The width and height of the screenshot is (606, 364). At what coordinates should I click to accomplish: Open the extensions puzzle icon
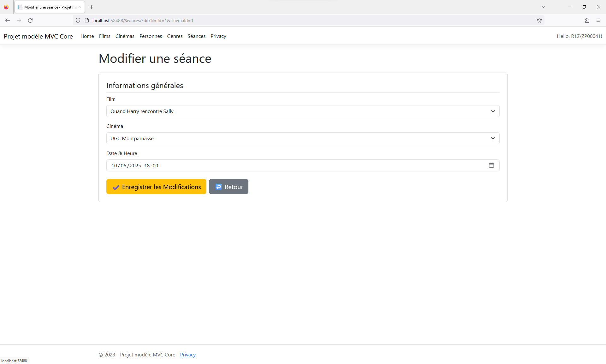587,21
